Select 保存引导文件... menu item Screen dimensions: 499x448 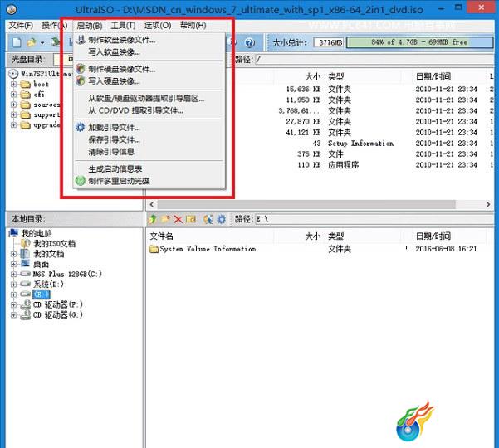[x=149, y=139]
